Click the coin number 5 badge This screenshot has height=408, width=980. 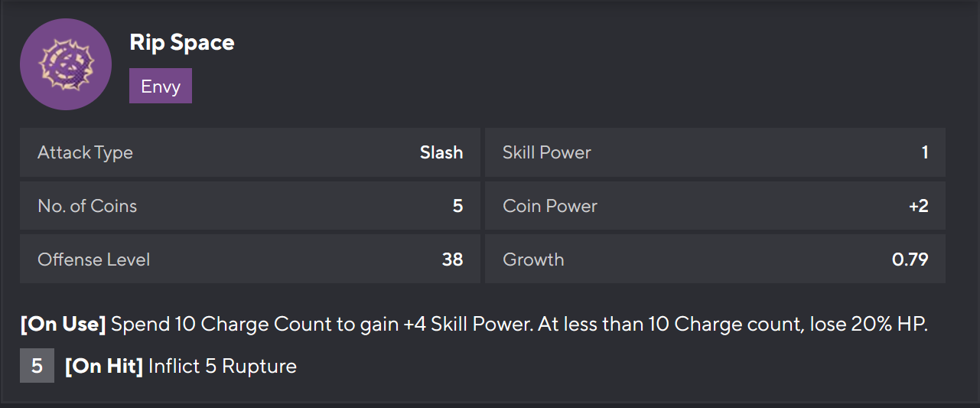[37, 366]
